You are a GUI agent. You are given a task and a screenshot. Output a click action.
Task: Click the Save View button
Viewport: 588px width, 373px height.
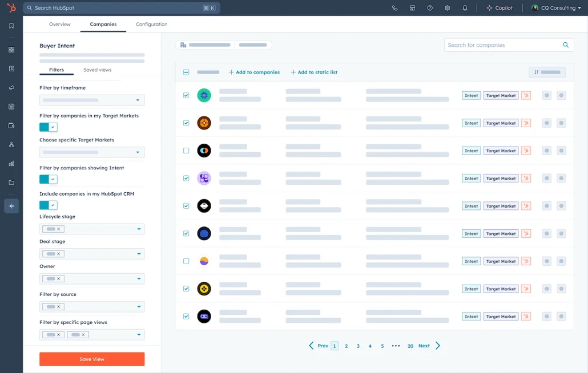coord(92,359)
